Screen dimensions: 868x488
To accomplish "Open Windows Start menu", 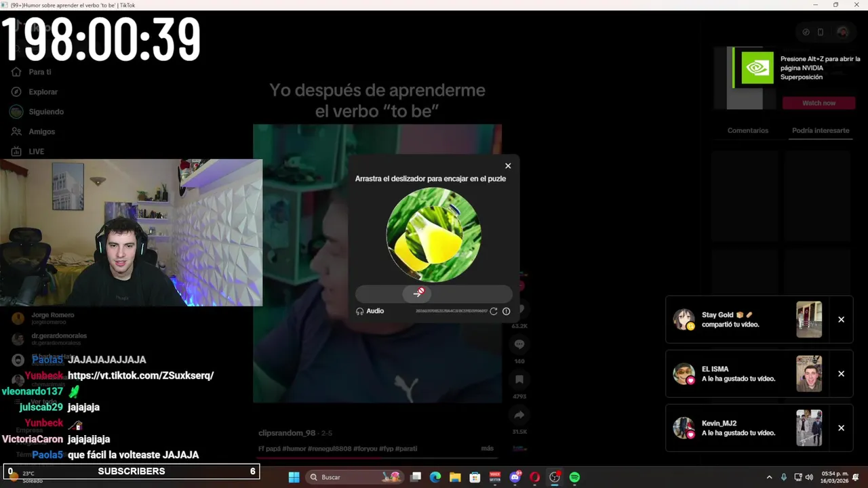I will (294, 477).
